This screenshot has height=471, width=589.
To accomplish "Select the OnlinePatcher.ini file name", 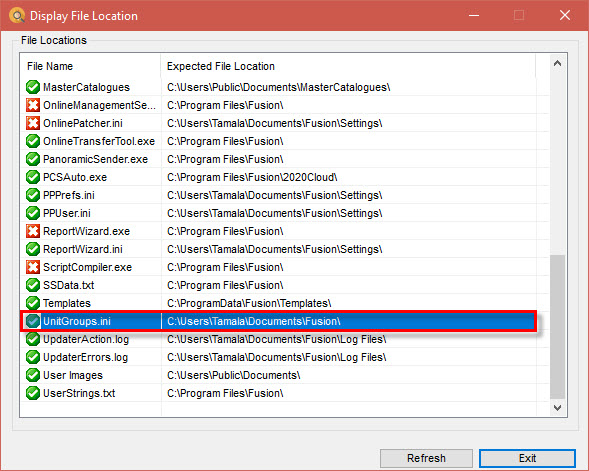I will (83, 123).
